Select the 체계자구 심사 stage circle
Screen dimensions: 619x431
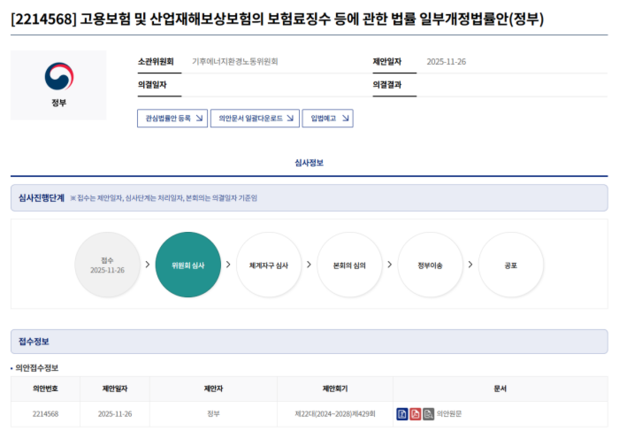click(268, 265)
